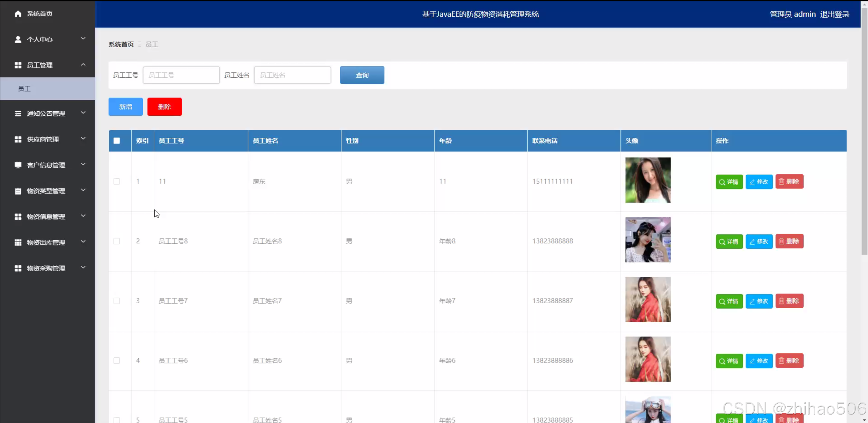Image resolution: width=868 pixels, height=423 pixels.
Task: Click the list icon beside 通知公告管理
Action: (18, 113)
